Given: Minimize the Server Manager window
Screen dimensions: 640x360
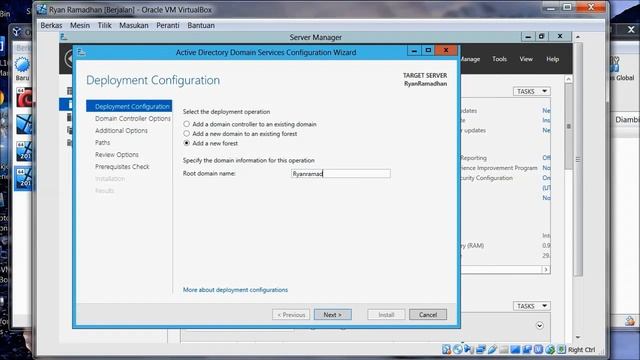Looking at the screenshot, I should tap(528, 37).
